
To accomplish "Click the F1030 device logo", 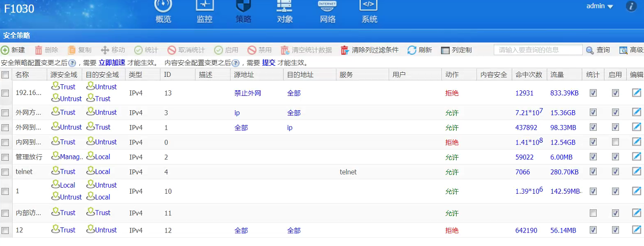I will point(19,9).
